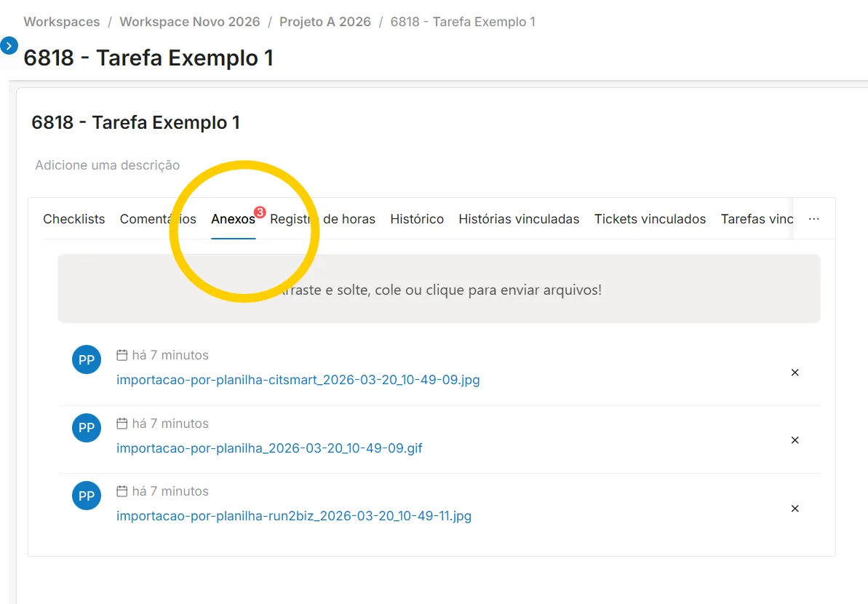Open importacao-por-planilha gif file link
This screenshot has width=868, height=604.
coord(269,448)
